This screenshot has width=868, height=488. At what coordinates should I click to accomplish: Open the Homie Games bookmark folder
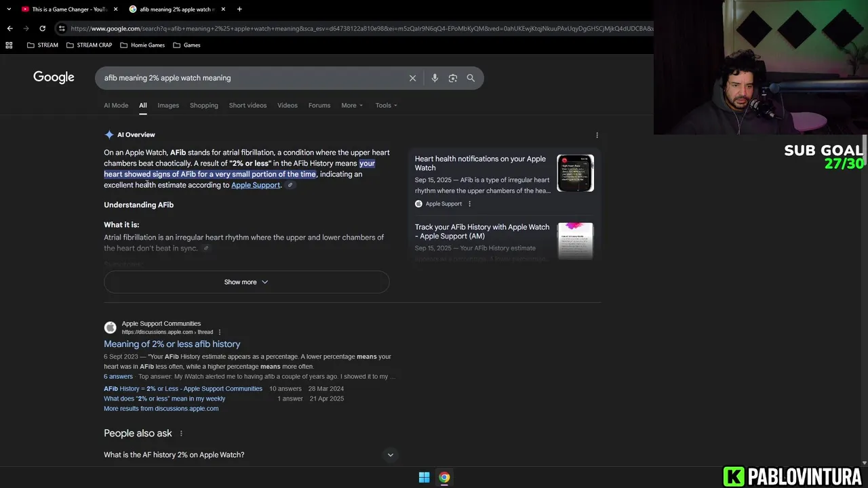(x=142, y=45)
